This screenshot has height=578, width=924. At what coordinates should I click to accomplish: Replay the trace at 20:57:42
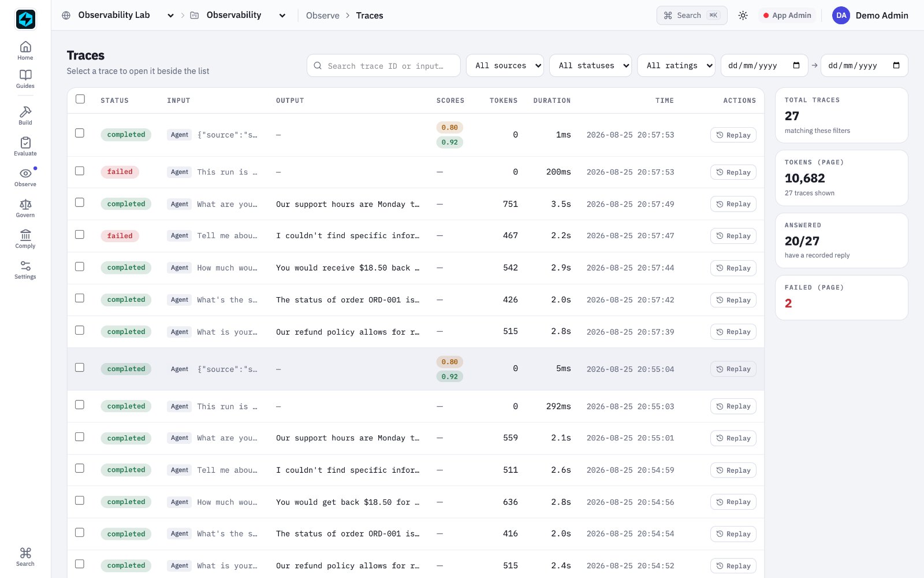click(x=733, y=300)
